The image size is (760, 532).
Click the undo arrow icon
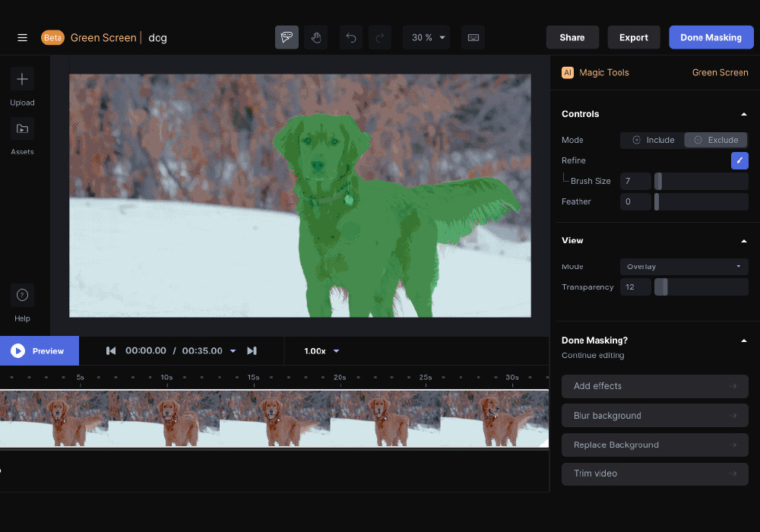tap(351, 37)
